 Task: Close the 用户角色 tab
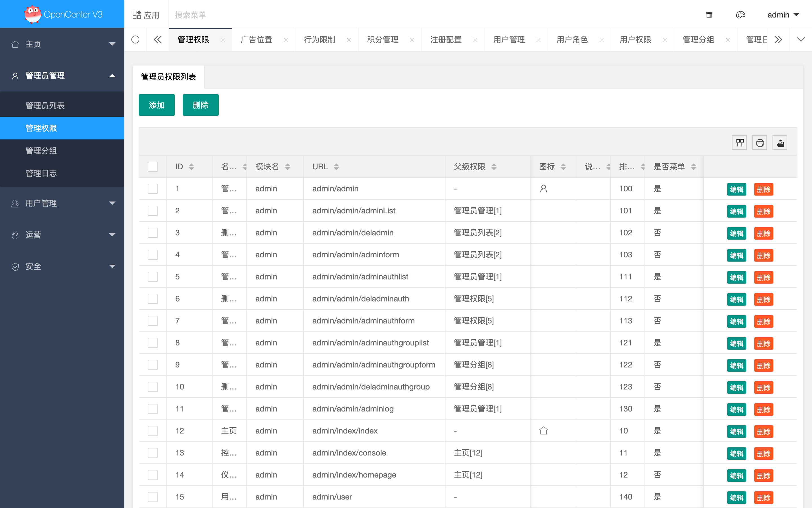tap(602, 40)
